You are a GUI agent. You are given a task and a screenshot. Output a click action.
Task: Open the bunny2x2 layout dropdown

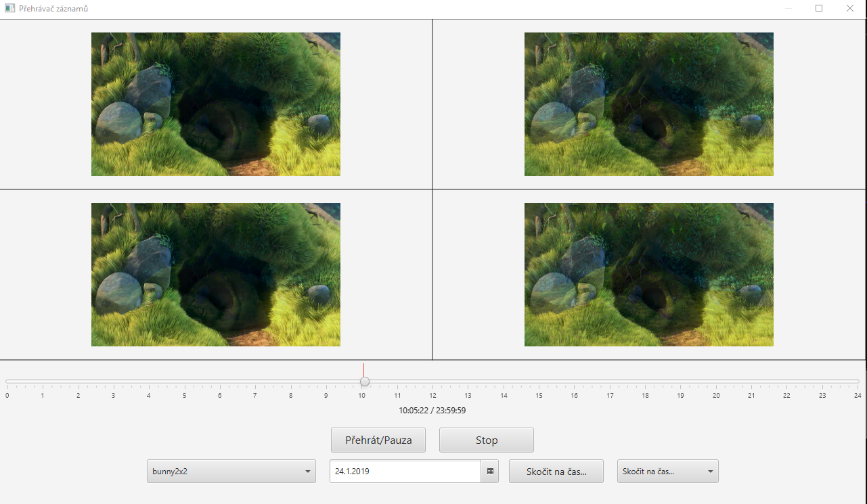point(231,472)
